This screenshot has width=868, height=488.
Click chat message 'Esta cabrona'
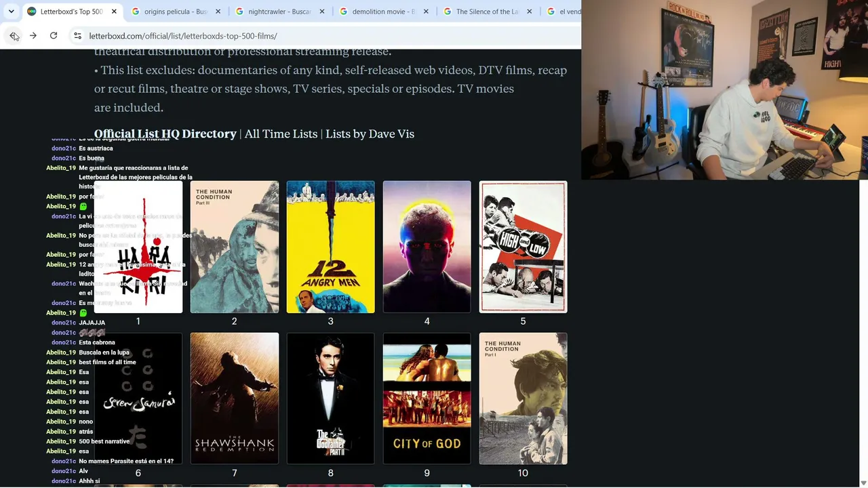[x=97, y=342]
